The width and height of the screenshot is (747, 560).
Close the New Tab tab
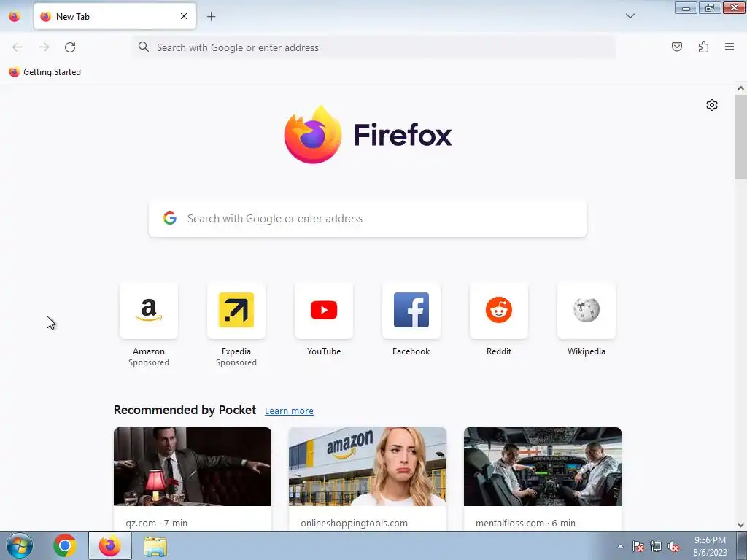[184, 16]
